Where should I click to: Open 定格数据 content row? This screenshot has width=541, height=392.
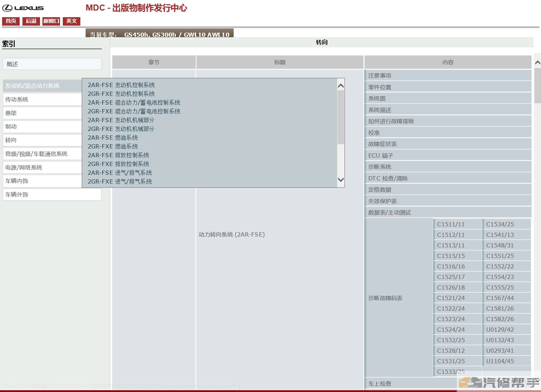tap(448, 190)
